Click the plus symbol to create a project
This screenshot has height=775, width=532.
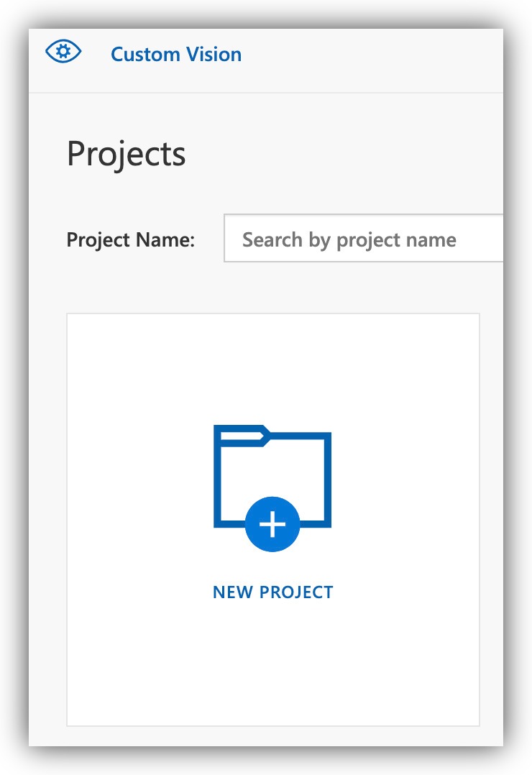click(272, 524)
